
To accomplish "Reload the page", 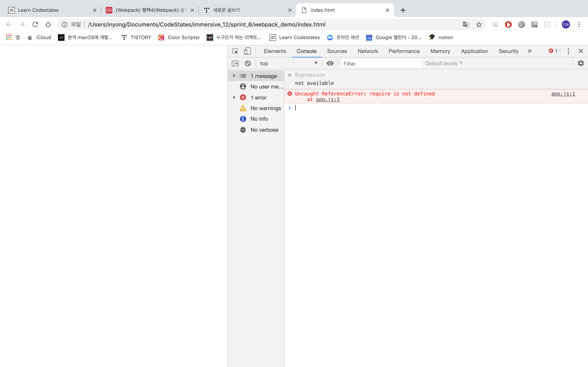I will tap(35, 24).
